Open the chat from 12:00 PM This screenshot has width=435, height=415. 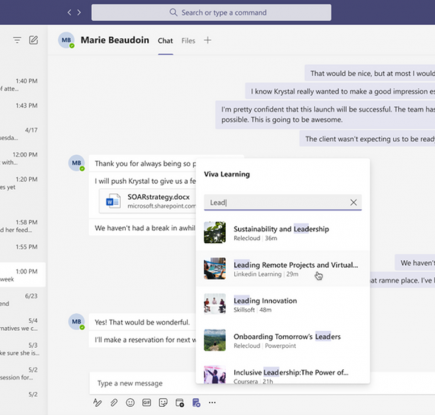click(x=23, y=158)
